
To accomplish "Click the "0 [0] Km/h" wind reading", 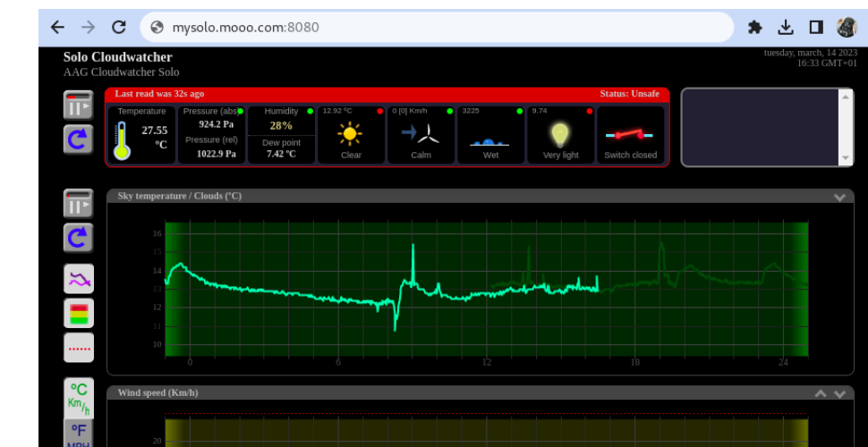I will pyautogui.click(x=410, y=111).
